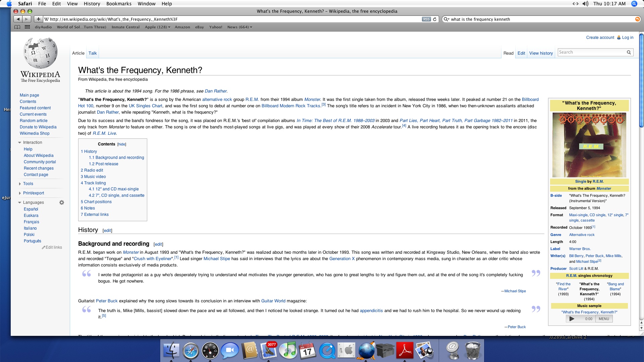Open Adobe Acrobat in the Dock
This screenshot has height=362, width=644.
[405, 350]
